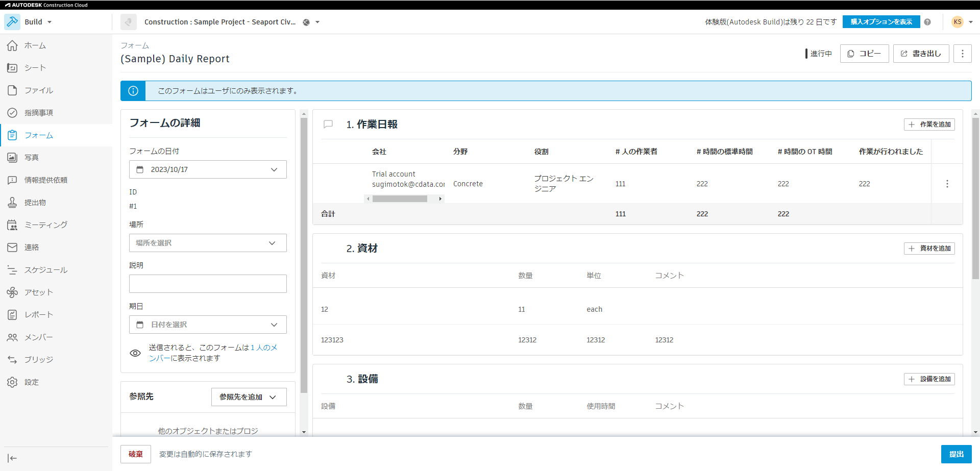Open the 提出物 (Submittals) sidebar item
Screen dimensions: 980x471
point(56,203)
